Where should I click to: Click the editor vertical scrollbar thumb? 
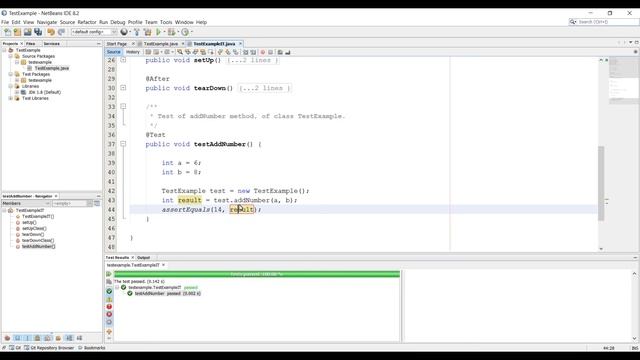[601, 183]
